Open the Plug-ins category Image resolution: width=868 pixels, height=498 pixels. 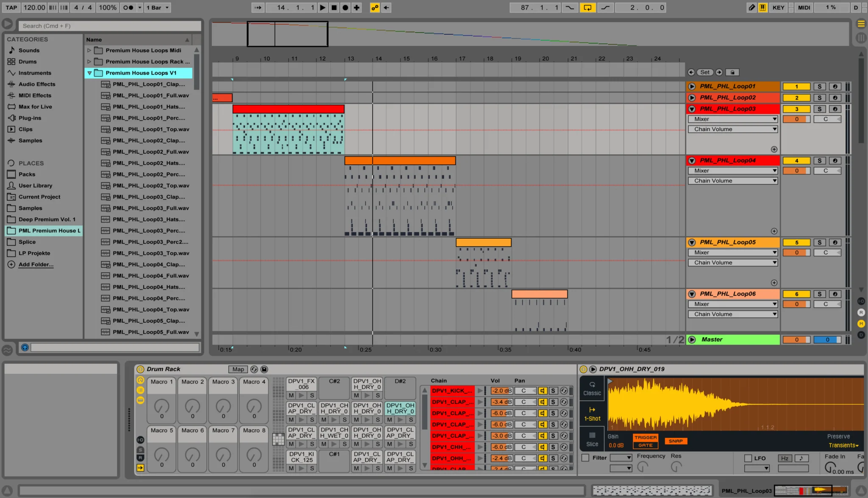point(30,118)
